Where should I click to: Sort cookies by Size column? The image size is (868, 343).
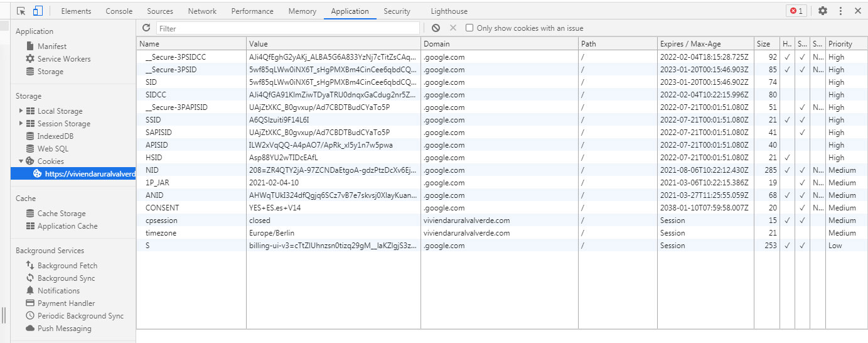click(766, 43)
